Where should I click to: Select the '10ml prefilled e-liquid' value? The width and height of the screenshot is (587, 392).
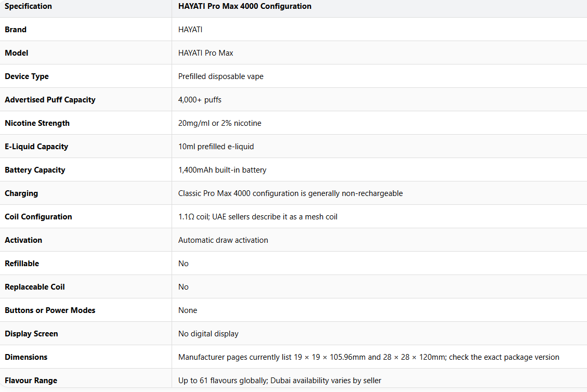216,147
